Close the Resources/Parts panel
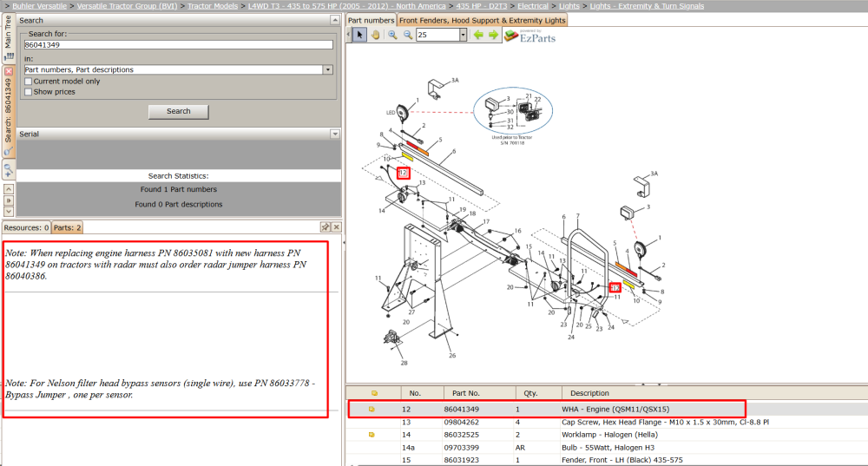 click(x=336, y=226)
